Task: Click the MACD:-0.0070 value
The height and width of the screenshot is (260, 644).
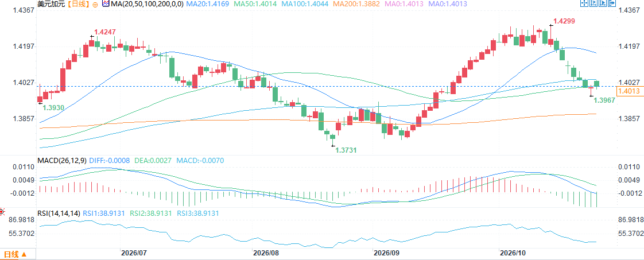Action: click(x=200, y=161)
